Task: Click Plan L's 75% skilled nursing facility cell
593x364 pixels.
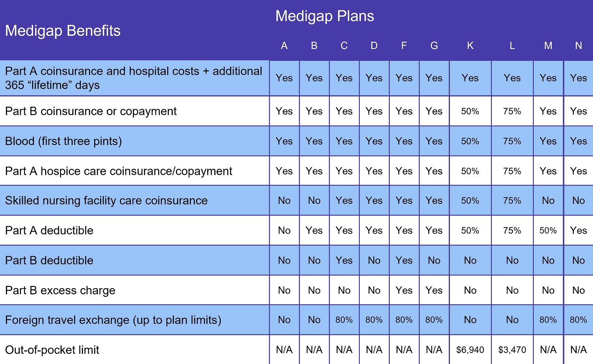Action: coord(512,200)
